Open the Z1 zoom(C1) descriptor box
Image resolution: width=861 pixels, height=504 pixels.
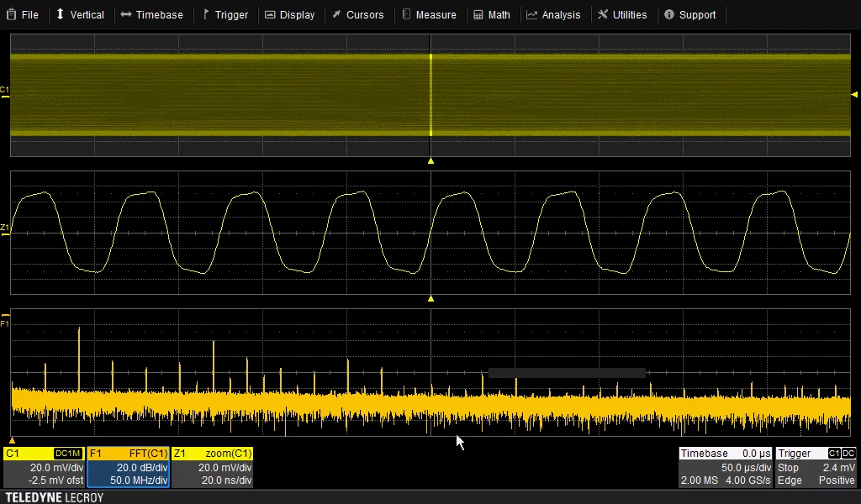[213, 467]
